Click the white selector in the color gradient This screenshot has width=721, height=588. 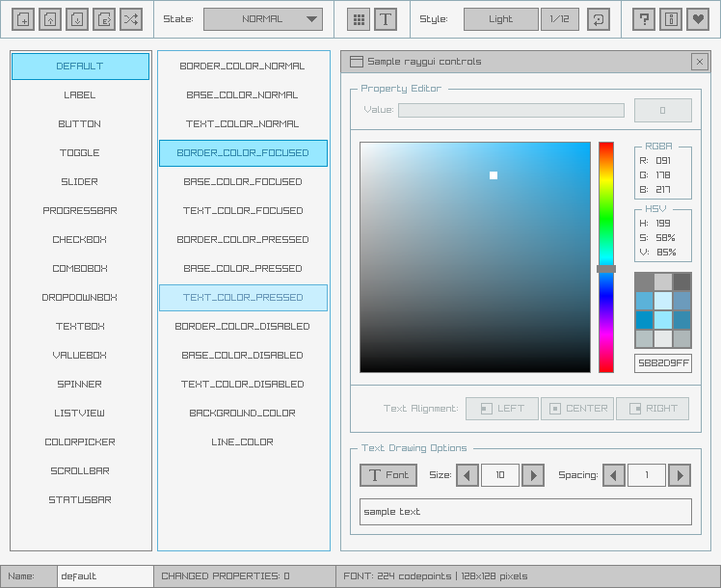[494, 175]
